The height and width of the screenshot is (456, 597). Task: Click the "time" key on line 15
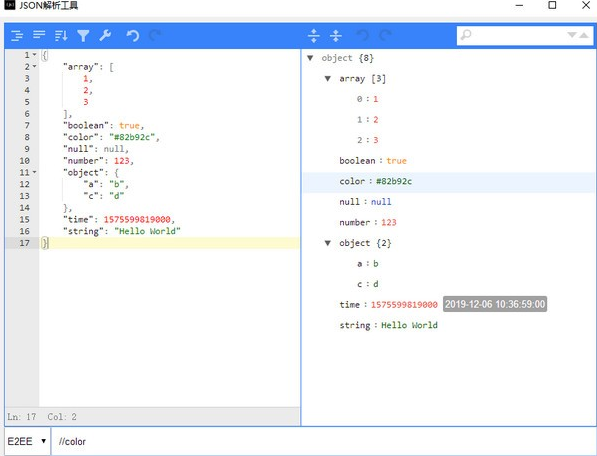tap(78, 220)
